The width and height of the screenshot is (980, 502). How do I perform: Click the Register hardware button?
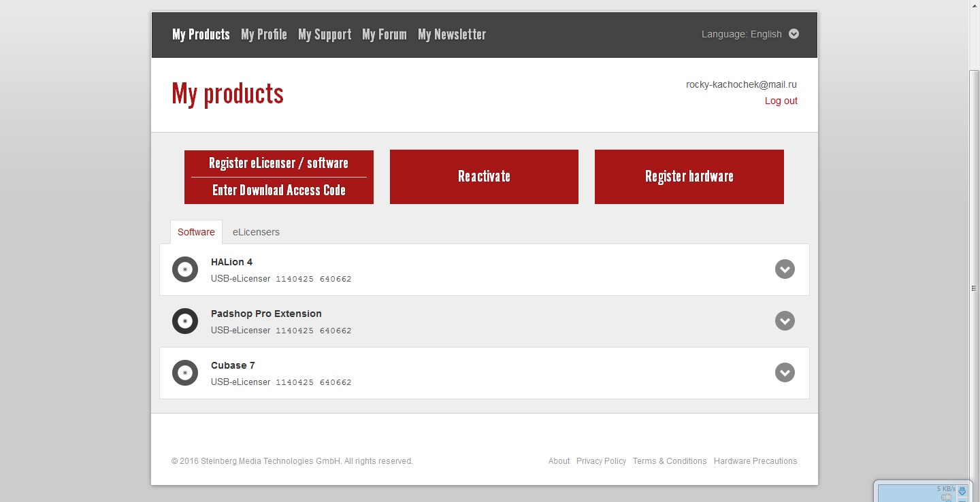(x=689, y=177)
